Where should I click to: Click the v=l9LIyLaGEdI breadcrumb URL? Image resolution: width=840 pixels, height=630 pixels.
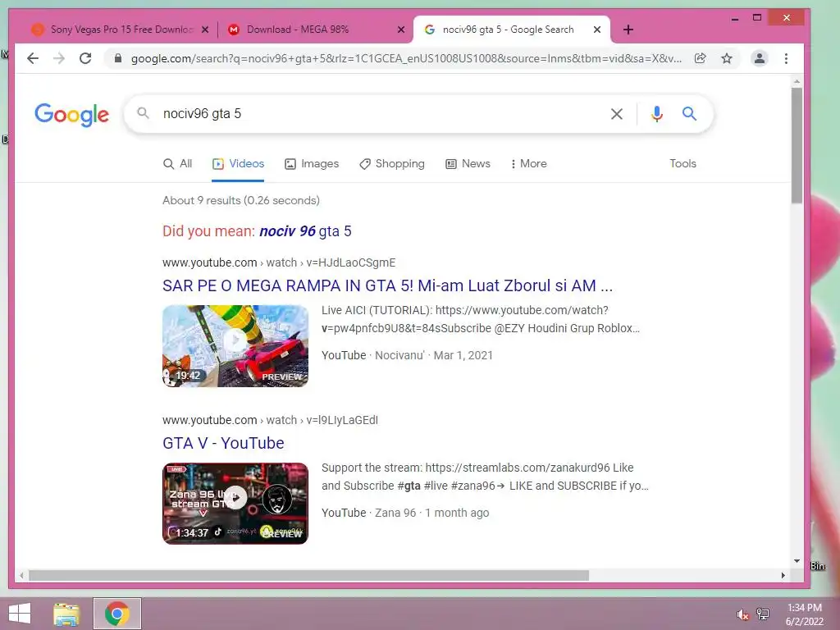[342, 420]
